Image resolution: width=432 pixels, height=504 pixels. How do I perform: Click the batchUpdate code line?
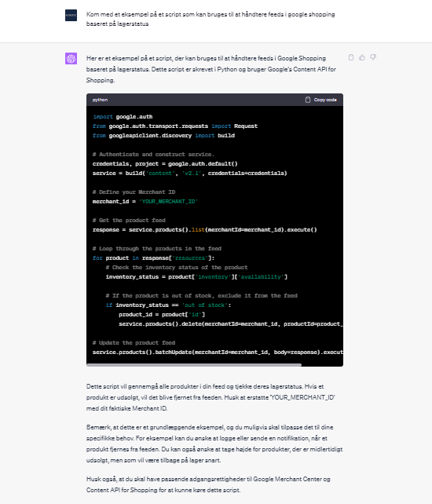(218, 352)
